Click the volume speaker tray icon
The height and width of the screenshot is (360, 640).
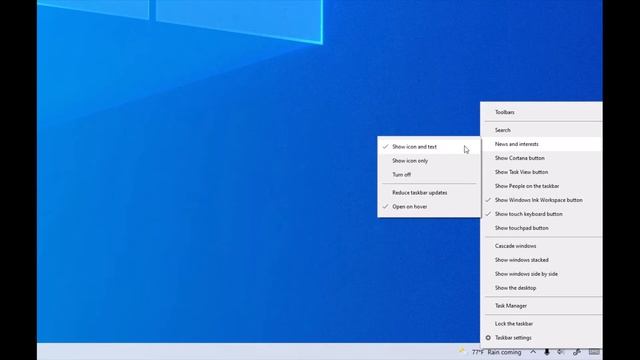[x=561, y=352]
